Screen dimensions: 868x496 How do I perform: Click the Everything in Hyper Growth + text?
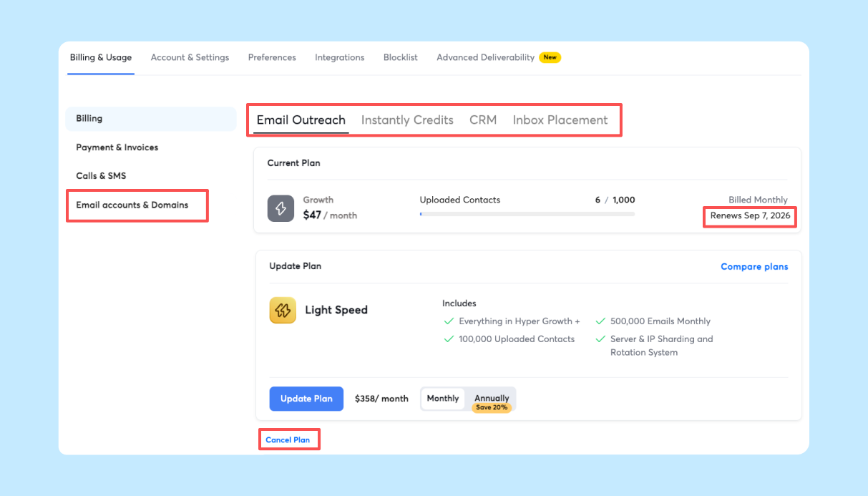pyautogui.click(x=520, y=321)
